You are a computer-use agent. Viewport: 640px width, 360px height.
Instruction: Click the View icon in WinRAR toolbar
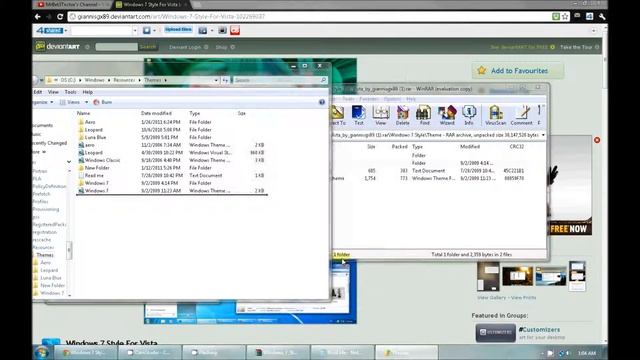380,115
